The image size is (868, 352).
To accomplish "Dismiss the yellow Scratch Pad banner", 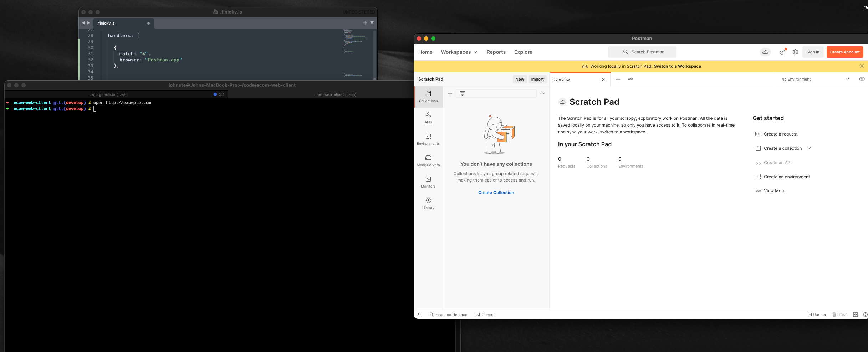I will 862,66.
